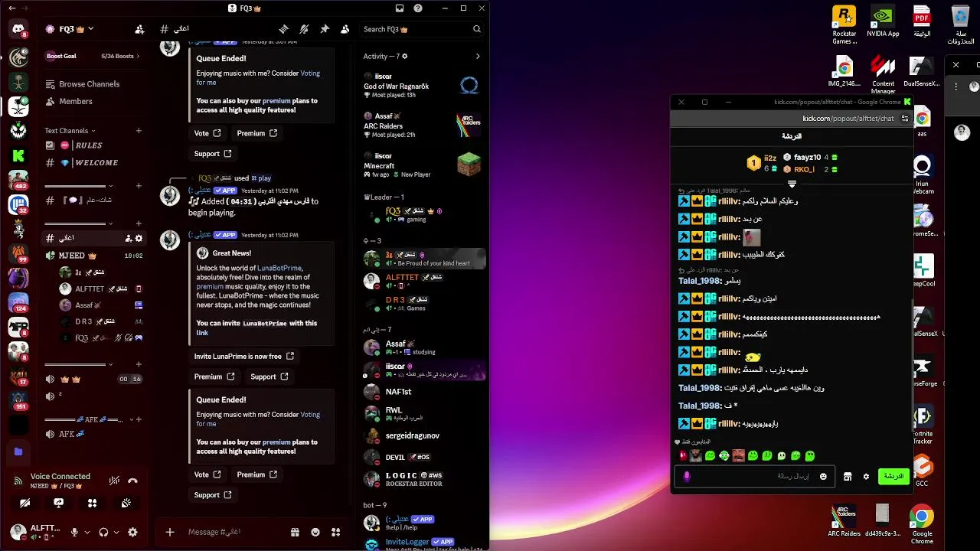Turn on camera in voice panel

tap(25, 503)
